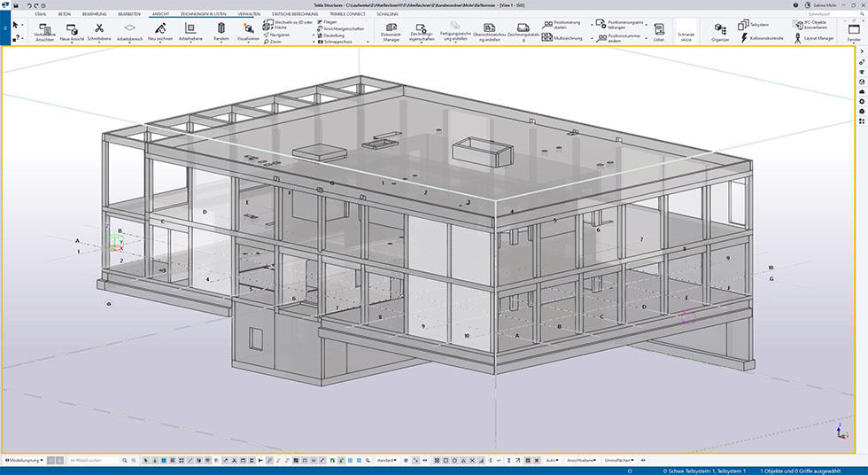The height and width of the screenshot is (475, 868).
Task: Switch to the Stahl ribbon tab
Action: tap(41, 14)
